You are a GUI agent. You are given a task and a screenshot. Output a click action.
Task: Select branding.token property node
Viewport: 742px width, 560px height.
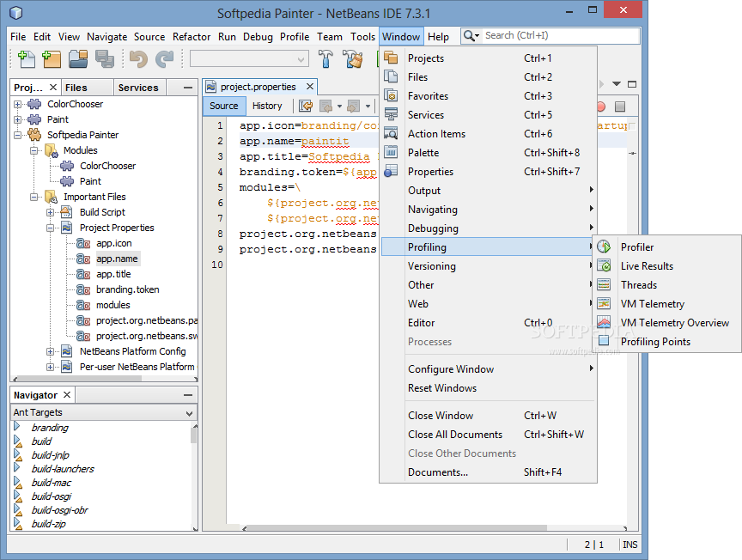tap(127, 289)
